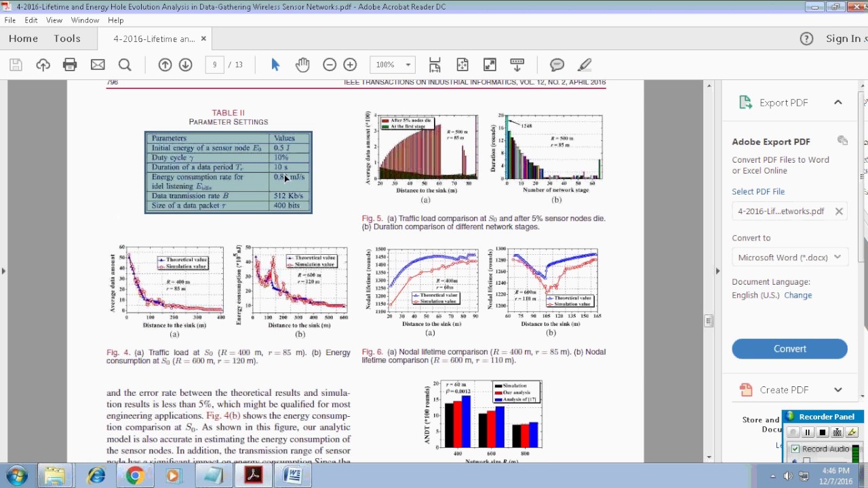Activate the hand pan tool

302,64
